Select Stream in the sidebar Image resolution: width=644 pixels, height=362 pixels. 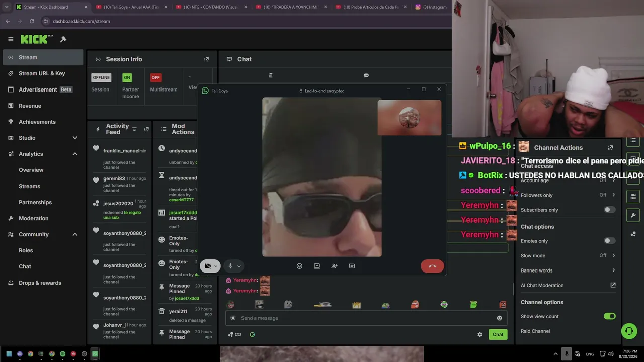click(x=43, y=57)
